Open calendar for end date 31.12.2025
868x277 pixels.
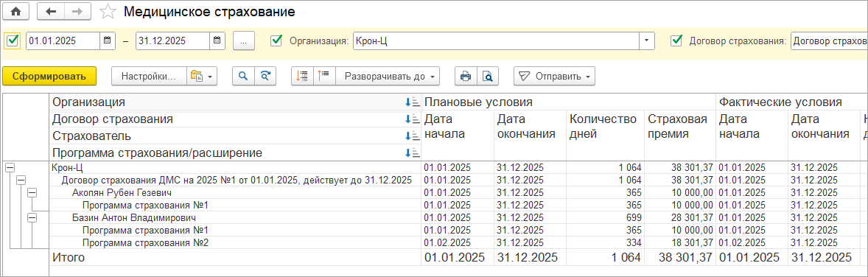[x=217, y=41]
